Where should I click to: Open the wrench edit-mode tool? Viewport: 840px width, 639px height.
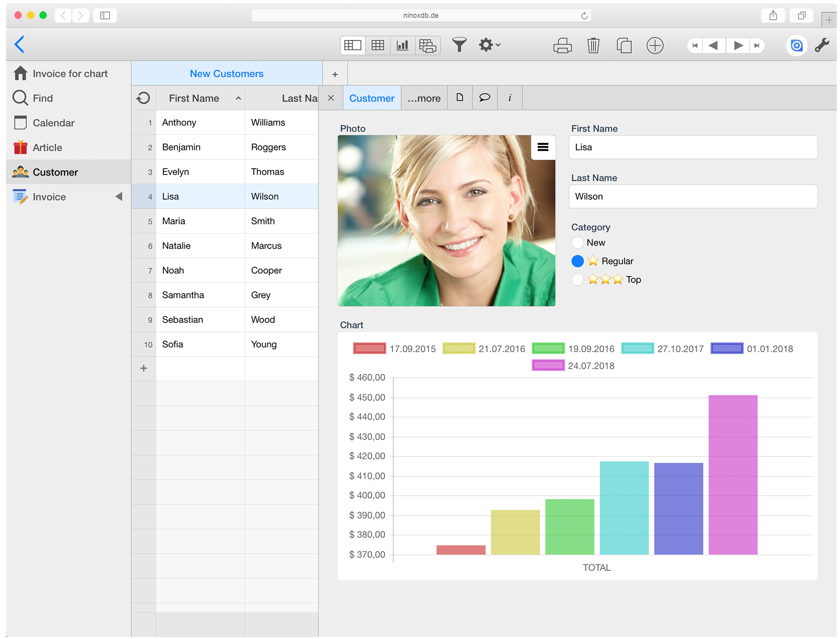pyautogui.click(x=822, y=45)
